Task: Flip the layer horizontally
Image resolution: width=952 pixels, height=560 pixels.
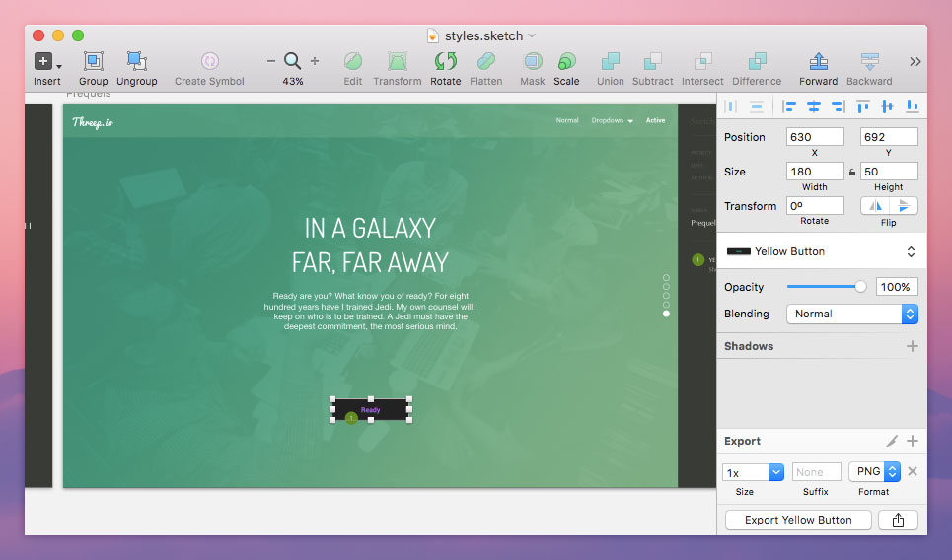Action: [x=875, y=206]
